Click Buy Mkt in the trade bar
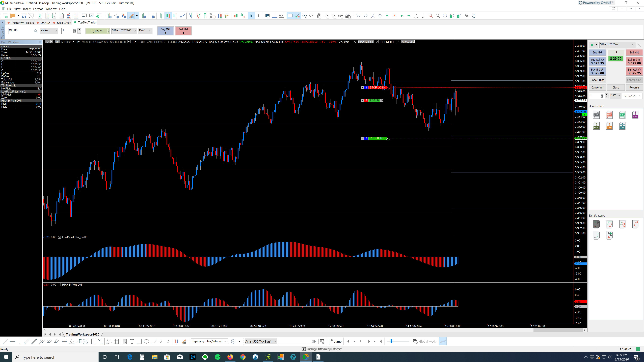The height and width of the screenshot is (362, 644). pyautogui.click(x=165, y=31)
